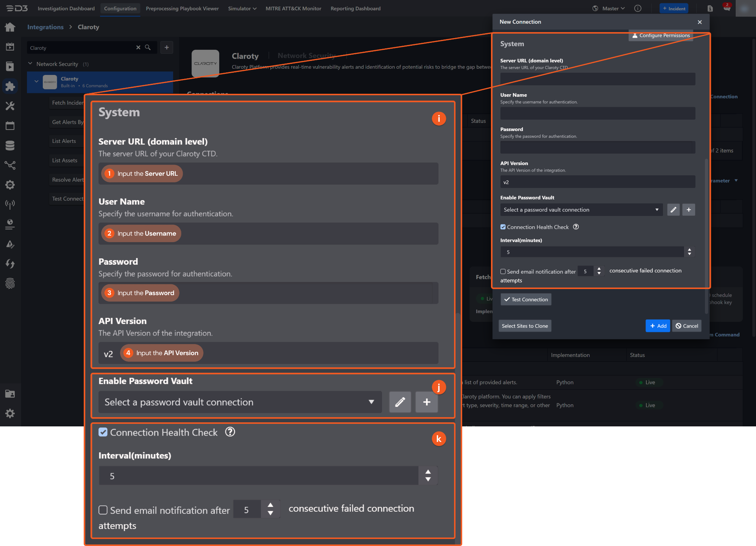Viewport: 756px width, 546px height.
Task: Click the Test Connection button
Action: 526,299
